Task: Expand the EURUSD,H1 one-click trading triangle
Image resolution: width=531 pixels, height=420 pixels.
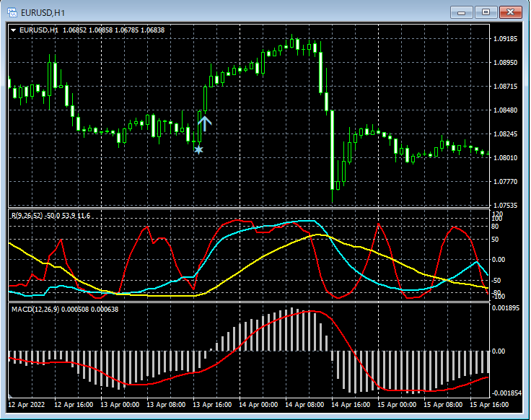Action: [x=13, y=30]
